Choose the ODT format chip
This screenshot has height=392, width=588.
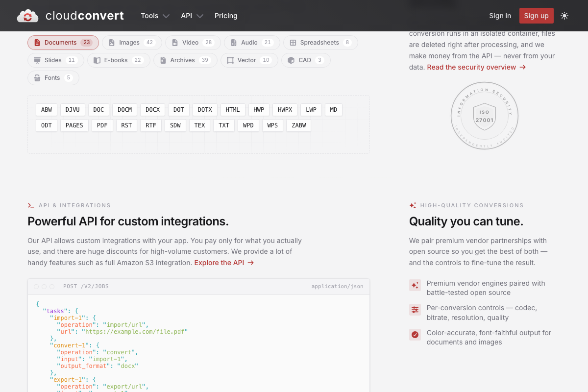point(47,125)
